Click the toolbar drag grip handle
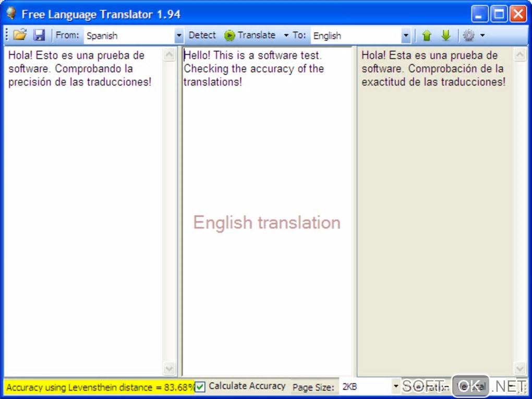This screenshot has height=399, width=532. 7,35
